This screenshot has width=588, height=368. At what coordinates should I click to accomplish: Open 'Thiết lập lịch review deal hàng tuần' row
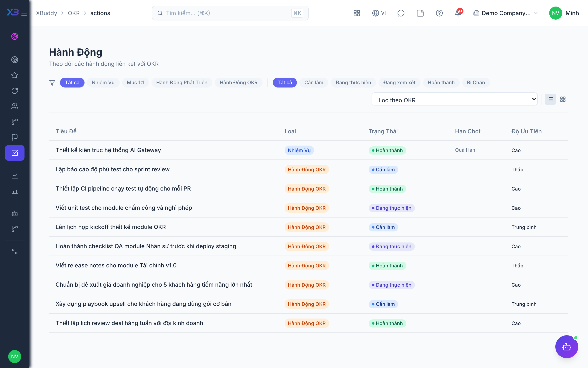(x=308, y=323)
